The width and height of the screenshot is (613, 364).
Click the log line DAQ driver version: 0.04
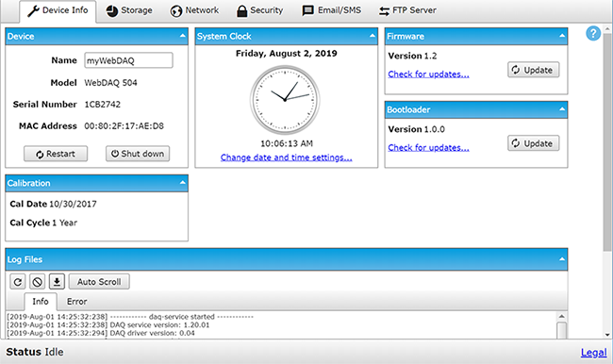tap(152, 333)
